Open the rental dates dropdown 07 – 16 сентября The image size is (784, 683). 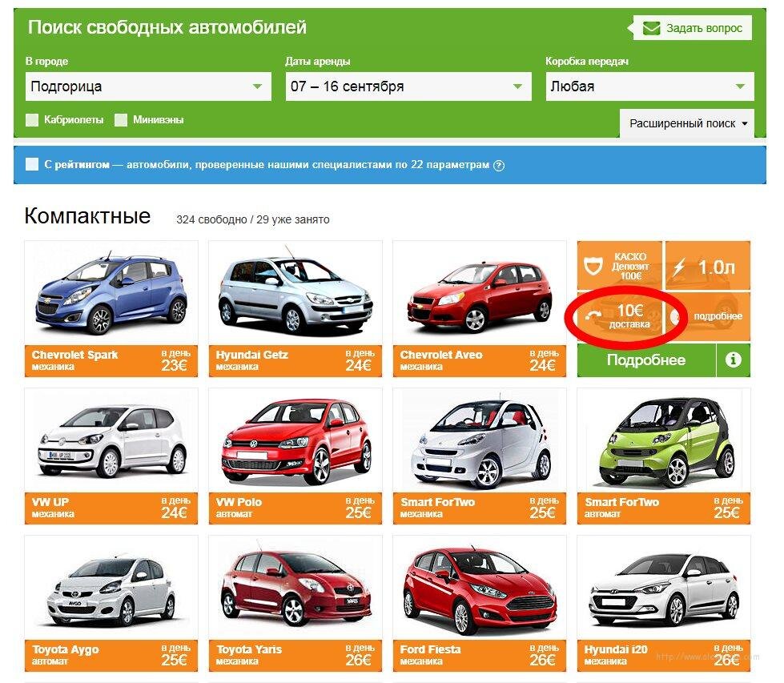tap(408, 86)
